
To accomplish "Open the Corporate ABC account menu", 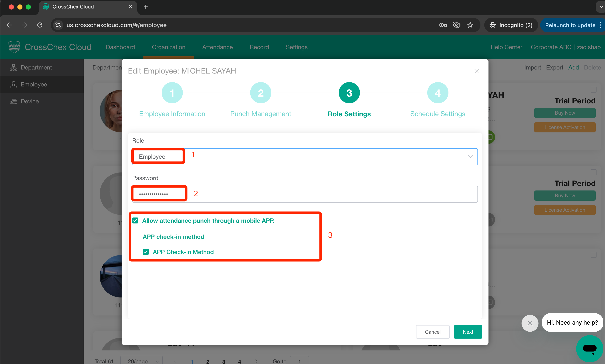I will (x=551, y=47).
